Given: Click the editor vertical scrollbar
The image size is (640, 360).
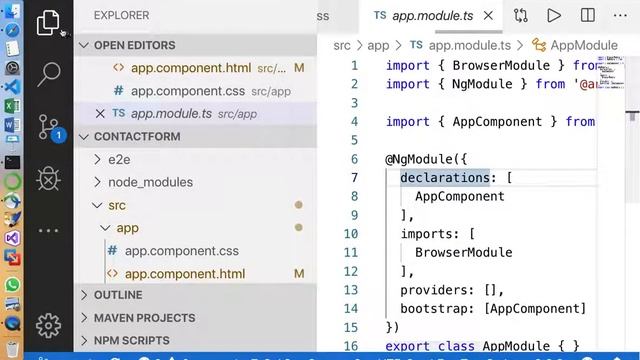Looking at the screenshot, I should [x=632, y=131].
